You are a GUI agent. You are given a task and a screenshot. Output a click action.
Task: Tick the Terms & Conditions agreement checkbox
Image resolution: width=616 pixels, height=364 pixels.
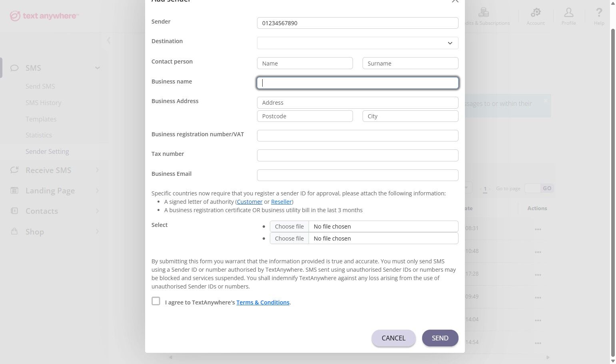156,301
